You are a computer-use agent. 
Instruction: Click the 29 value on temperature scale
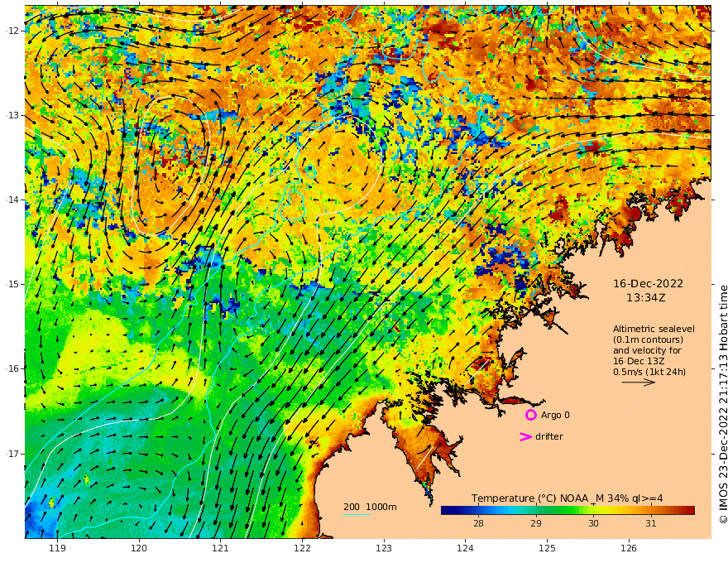536,523
